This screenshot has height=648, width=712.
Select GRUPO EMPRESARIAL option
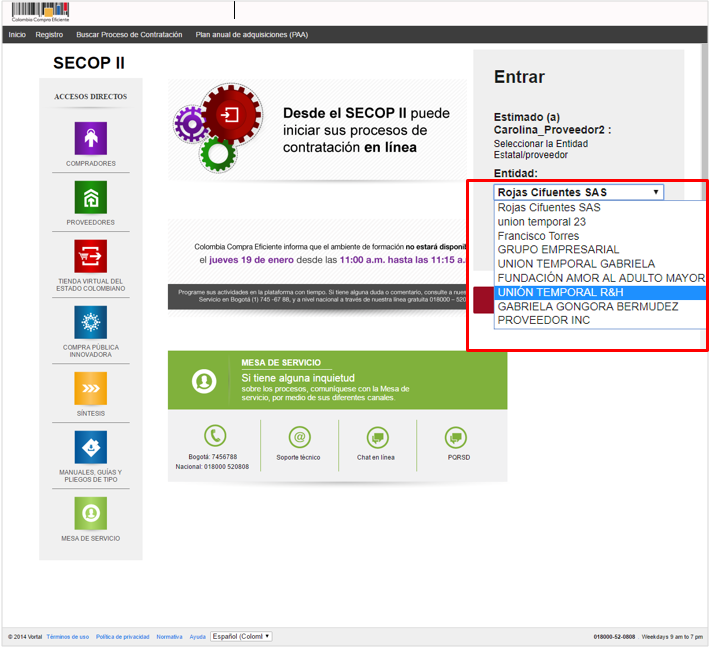pyautogui.click(x=599, y=250)
